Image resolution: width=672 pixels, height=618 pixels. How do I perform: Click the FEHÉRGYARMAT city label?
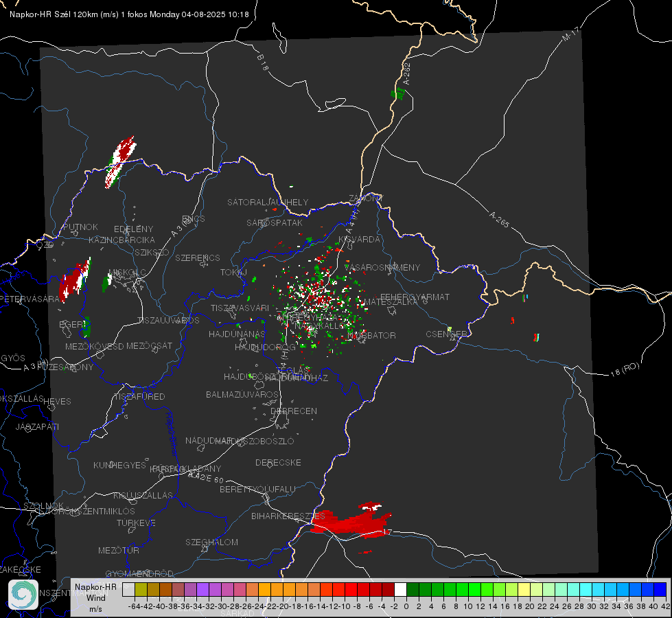pyautogui.click(x=415, y=297)
